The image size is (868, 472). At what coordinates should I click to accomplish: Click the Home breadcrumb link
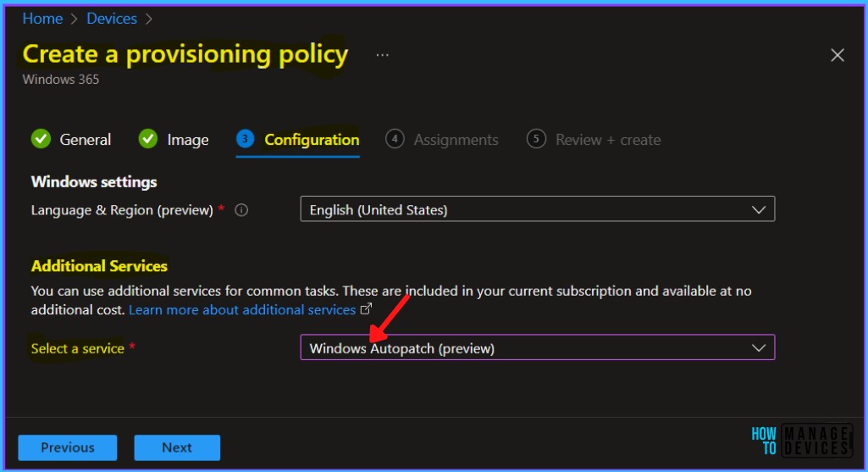click(x=42, y=18)
